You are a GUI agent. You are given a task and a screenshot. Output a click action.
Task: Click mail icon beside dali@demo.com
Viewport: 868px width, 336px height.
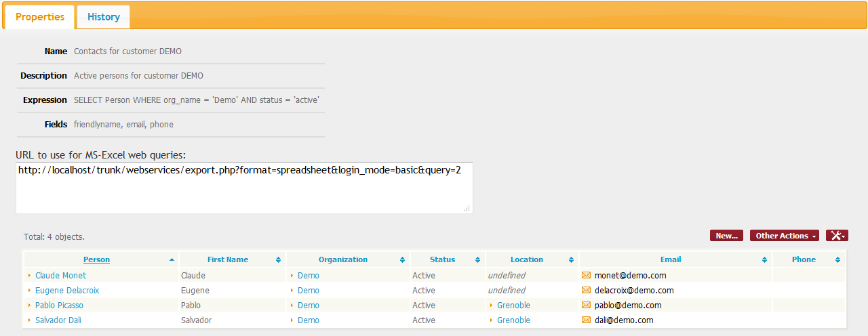586,320
